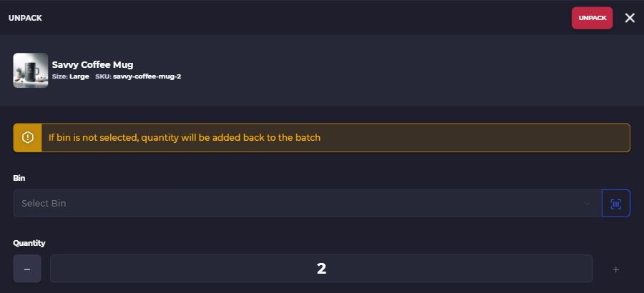The width and height of the screenshot is (644, 293).
Task: Click the Select Bin placeholder text
Action: [x=44, y=203]
